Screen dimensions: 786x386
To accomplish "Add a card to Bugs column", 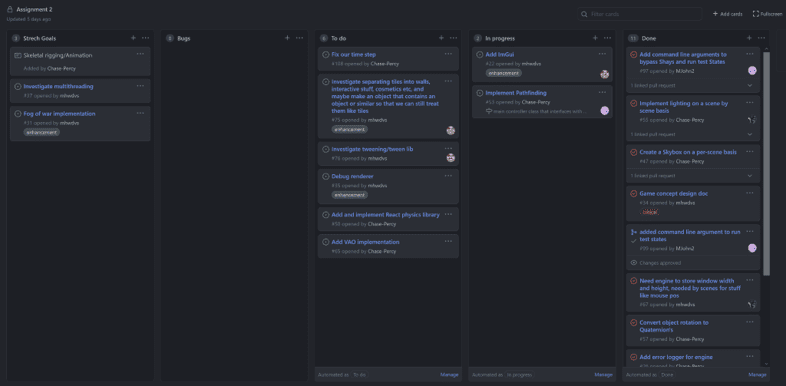I will click(x=287, y=38).
